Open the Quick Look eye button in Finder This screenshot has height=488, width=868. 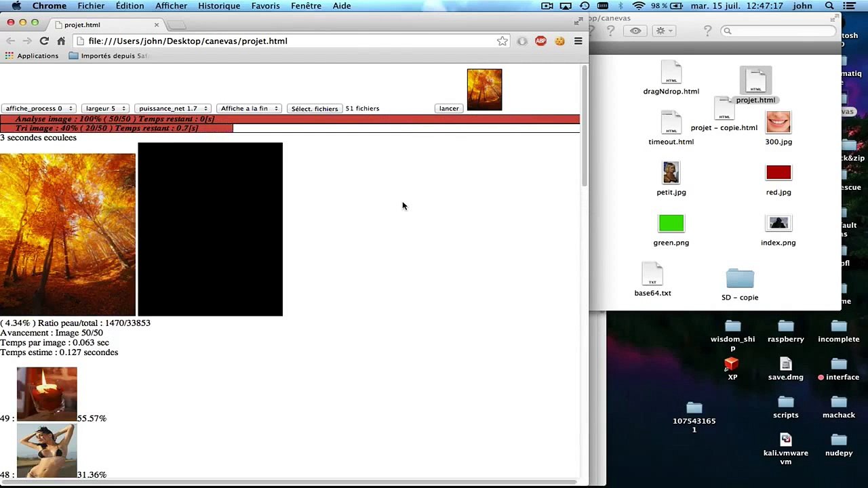(x=635, y=31)
